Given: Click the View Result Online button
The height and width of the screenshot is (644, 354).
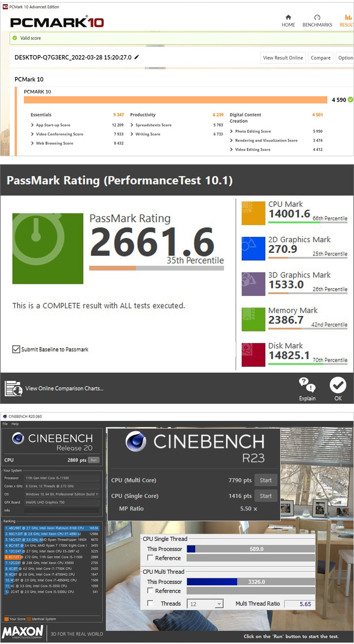Looking at the screenshot, I should 283,58.
